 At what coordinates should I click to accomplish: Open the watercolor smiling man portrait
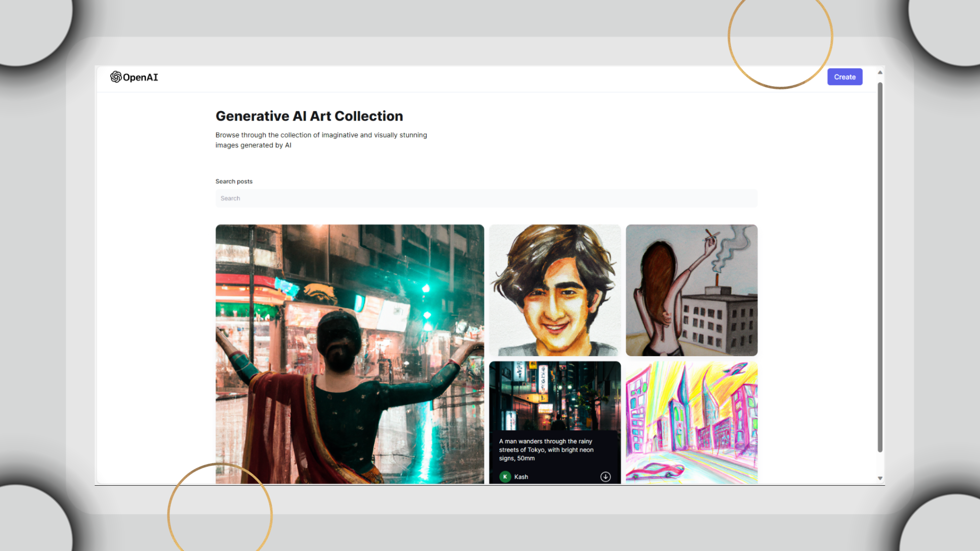point(555,290)
